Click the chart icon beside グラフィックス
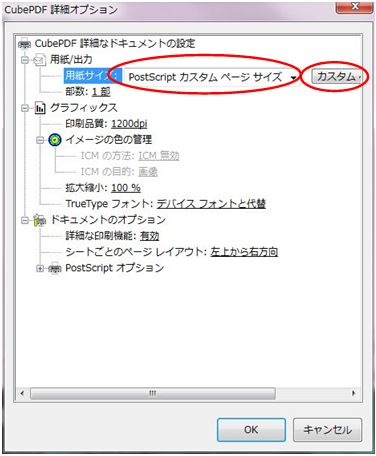376x456 pixels. (x=40, y=108)
